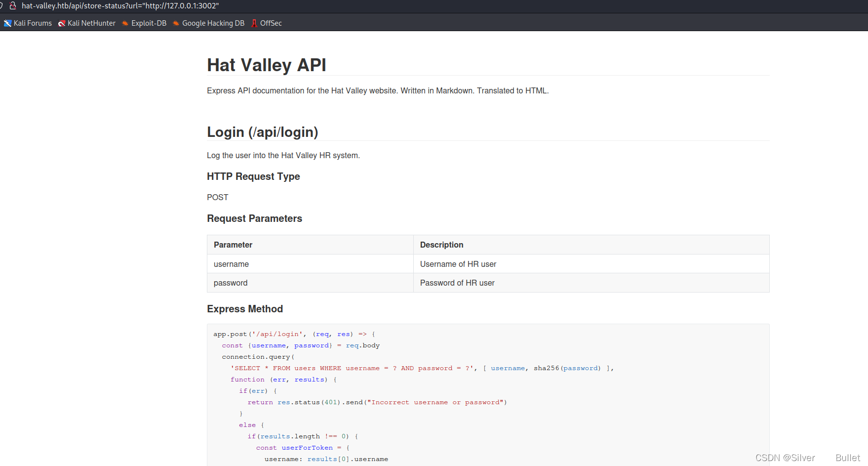868x466 pixels.
Task: Click the function (err, results) code line
Action: 283,380
